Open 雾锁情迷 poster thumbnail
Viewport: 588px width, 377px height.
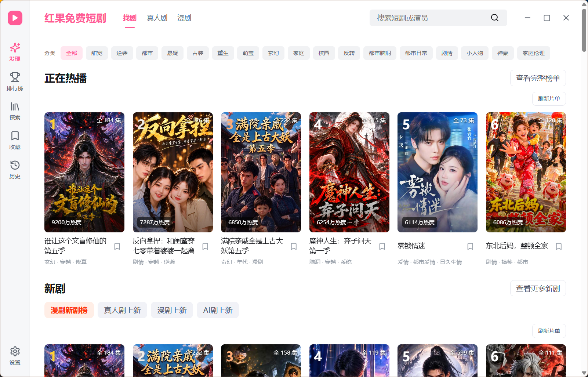(x=438, y=172)
